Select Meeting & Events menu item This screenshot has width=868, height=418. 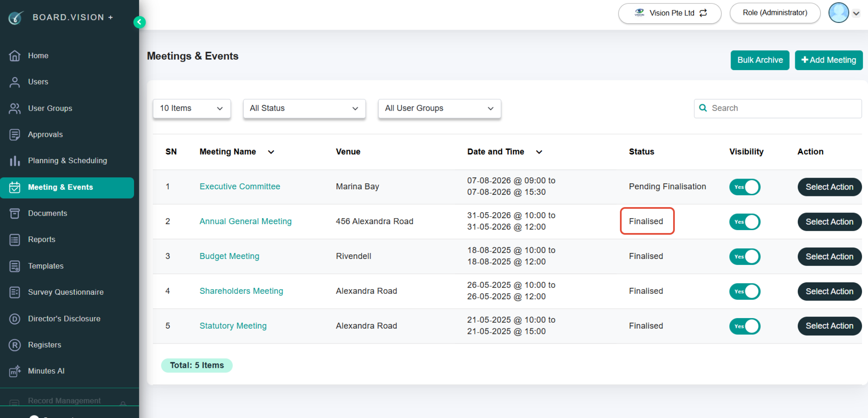[x=67, y=188]
